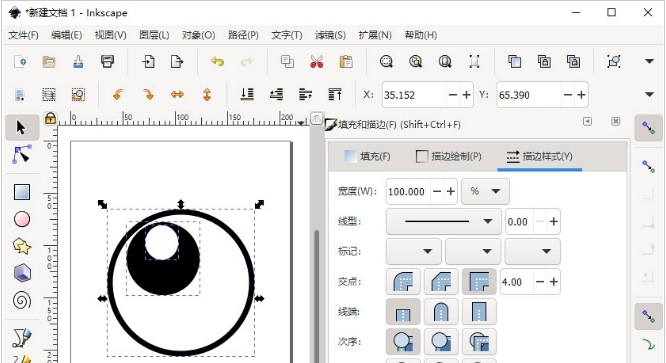Open the 路径(P) menu

point(243,35)
